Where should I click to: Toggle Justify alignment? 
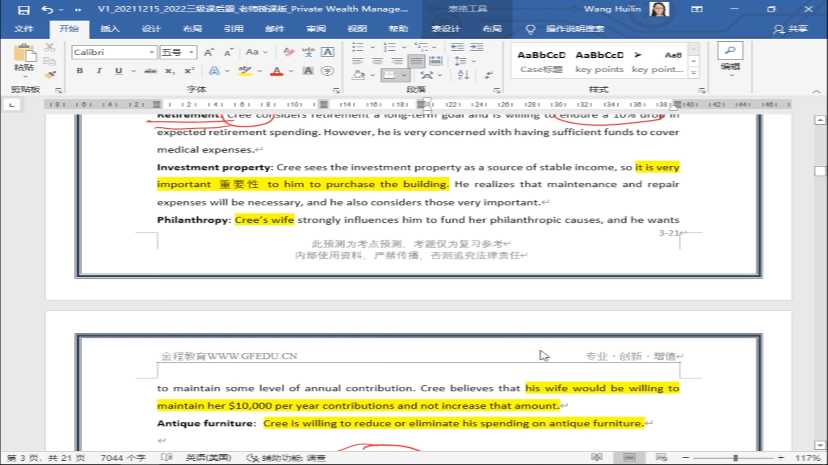coord(416,61)
